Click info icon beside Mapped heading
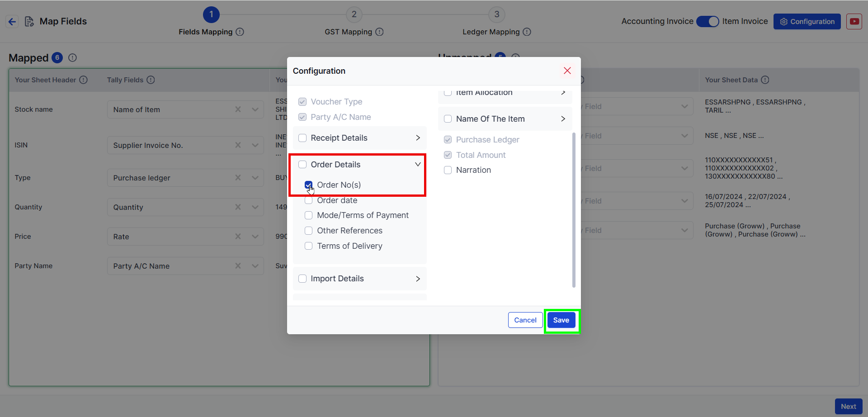 [x=72, y=57]
